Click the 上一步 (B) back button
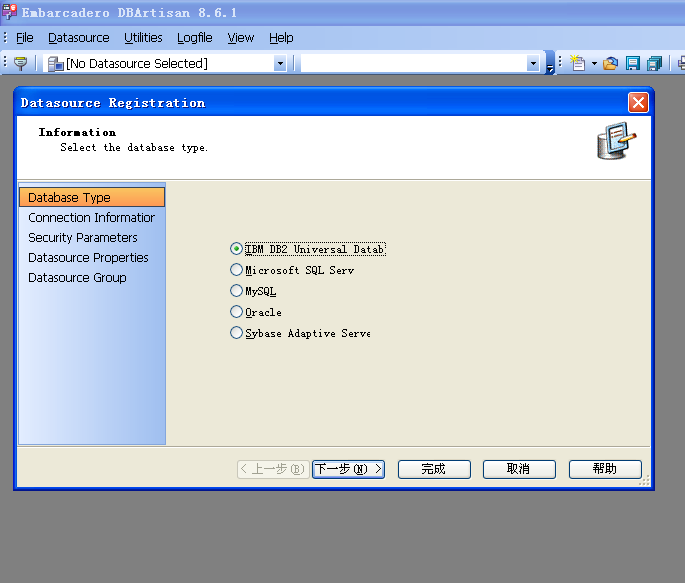685x583 pixels. 273,469
